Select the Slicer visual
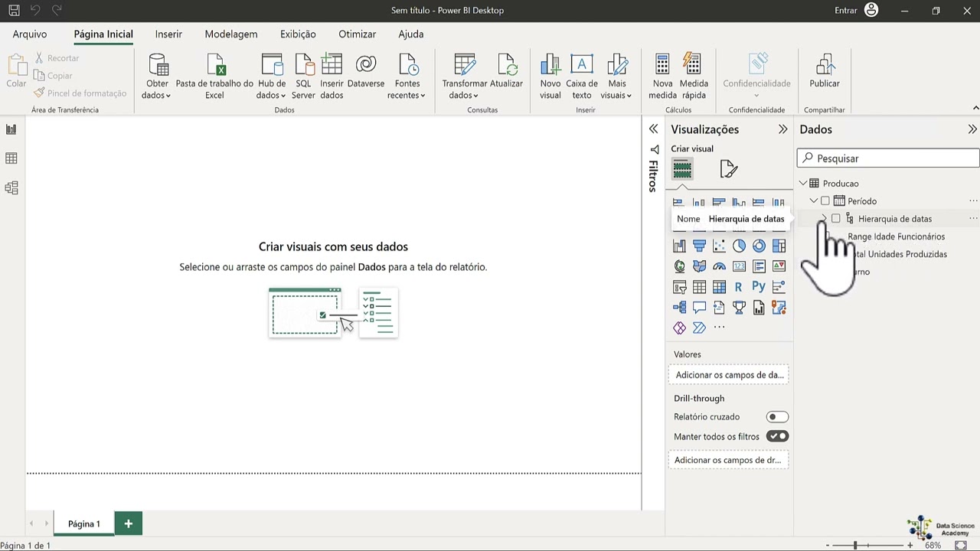This screenshot has width=980, height=551. pos(679,287)
